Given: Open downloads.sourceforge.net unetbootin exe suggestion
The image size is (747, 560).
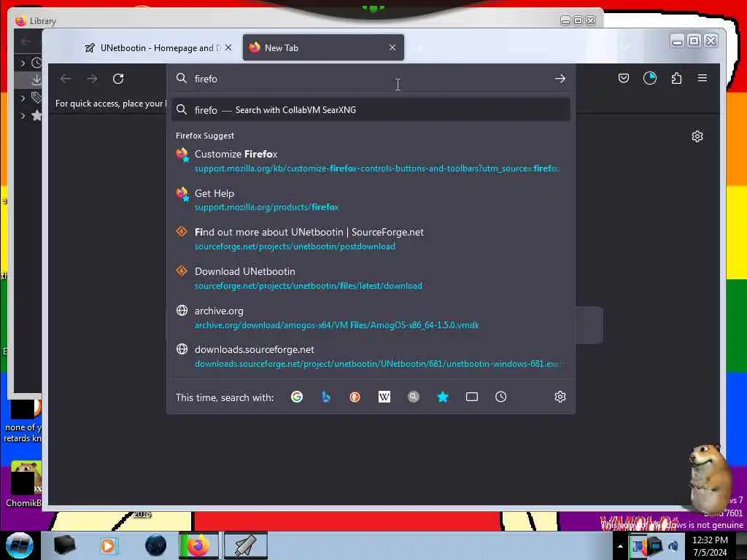Looking at the screenshot, I should 371,357.
